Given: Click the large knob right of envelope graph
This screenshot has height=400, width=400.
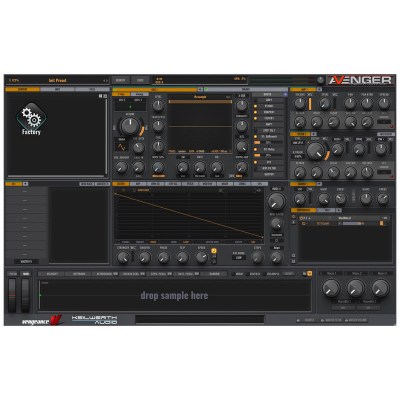Looking at the screenshot, I should [277, 201].
